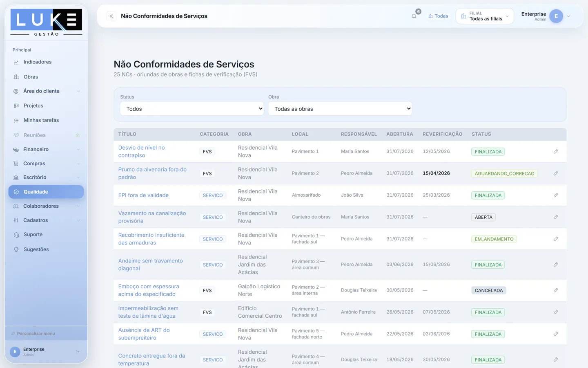588x368 pixels.
Task: Open the Enterprise Admin user menu
Action: pos(546,16)
